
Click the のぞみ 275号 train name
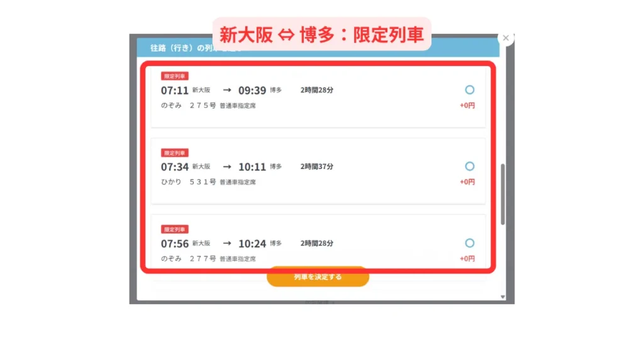click(x=189, y=106)
